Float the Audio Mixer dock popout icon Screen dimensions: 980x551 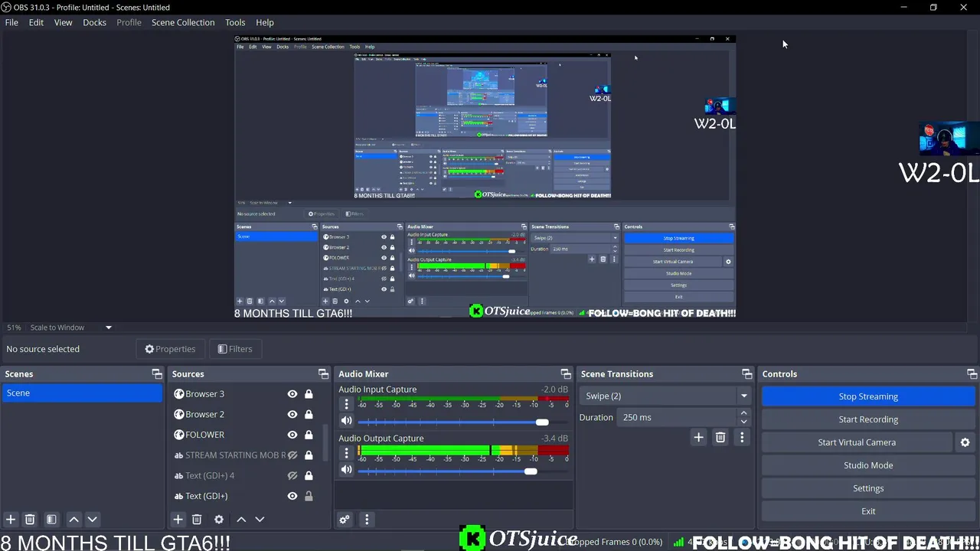[566, 373]
